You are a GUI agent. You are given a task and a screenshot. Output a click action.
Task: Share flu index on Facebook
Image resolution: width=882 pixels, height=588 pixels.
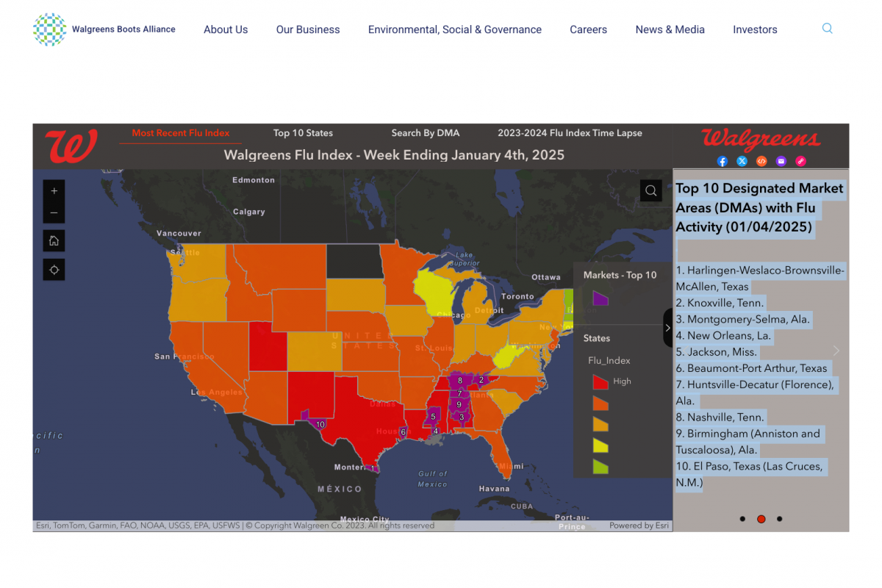click(x=722, y=161)
